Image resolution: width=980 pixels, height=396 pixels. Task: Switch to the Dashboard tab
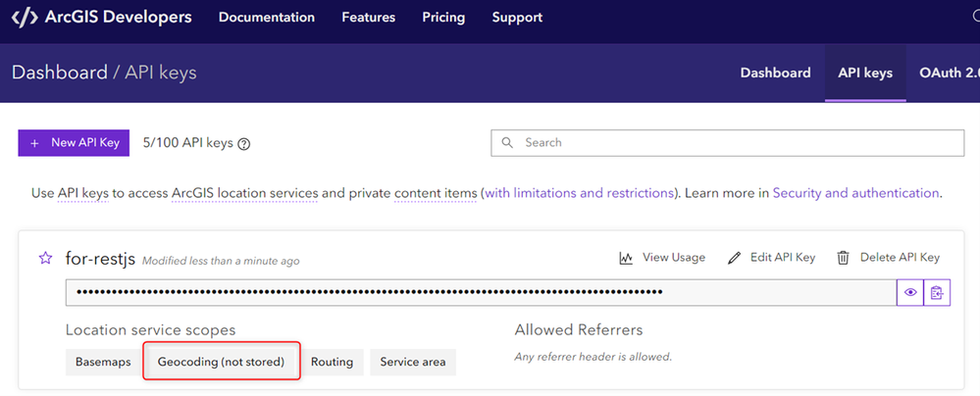click(x=775, y=73)
